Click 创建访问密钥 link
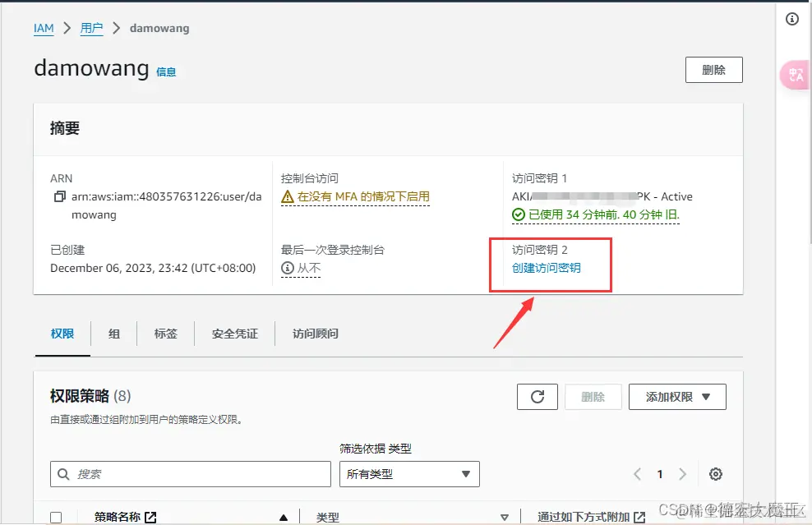The width and height of the screenshot is (812, 525). coord(547,268)
